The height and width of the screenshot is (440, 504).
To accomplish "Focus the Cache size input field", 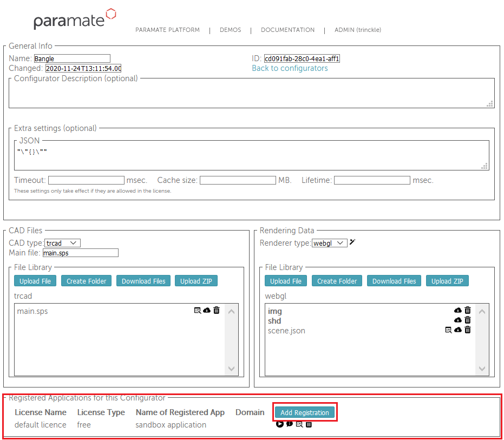I will (238, 180).
